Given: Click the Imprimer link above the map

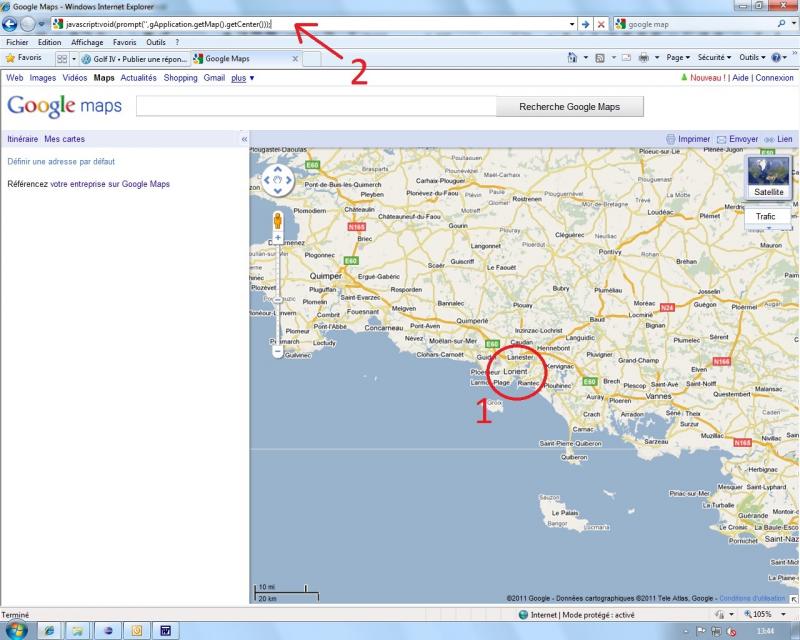Looking at the screenshot, I should pyautogui.click(x=694, y=139).
